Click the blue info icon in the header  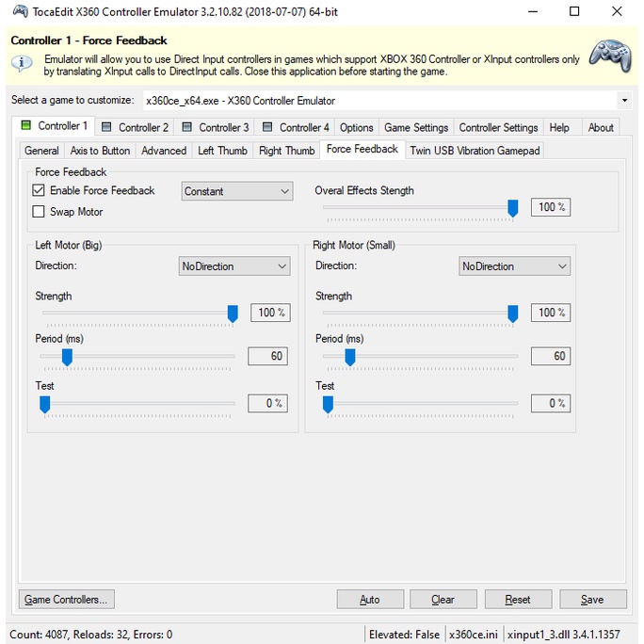point(22,64)
